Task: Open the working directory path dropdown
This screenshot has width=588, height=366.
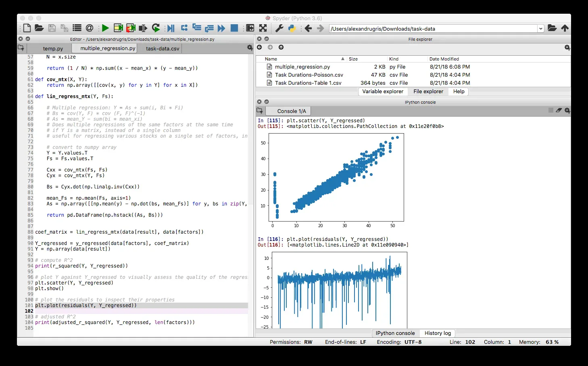Action: (540, 29)
